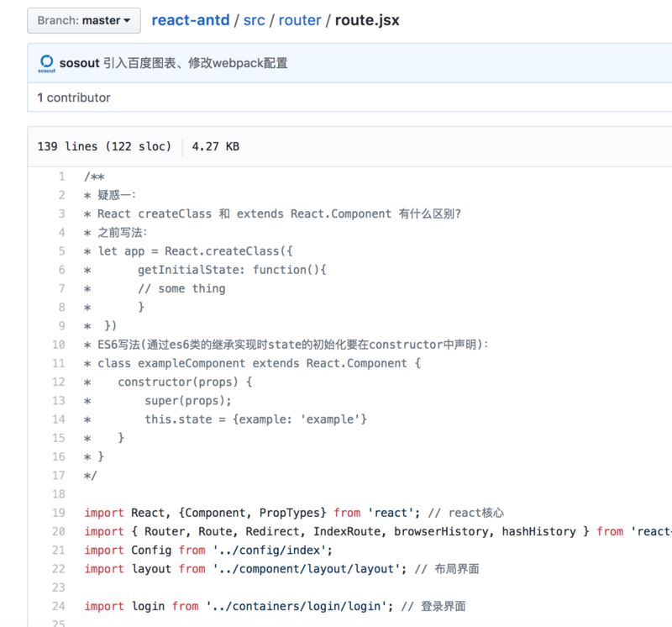Navigate to the src folder breadcrumb
The width and height of the screenshot is (672, 627).
(255, 20)
